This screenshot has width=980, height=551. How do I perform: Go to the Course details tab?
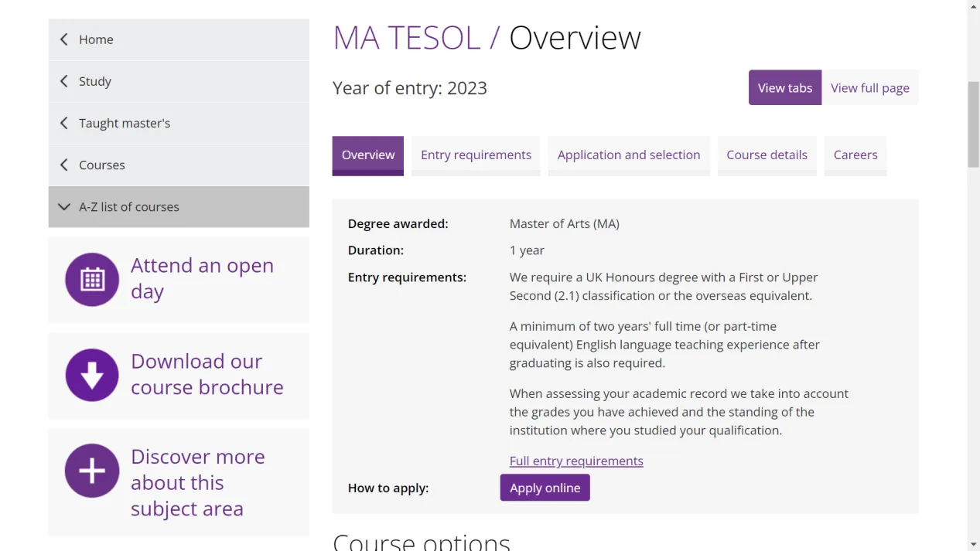point(767,155)
